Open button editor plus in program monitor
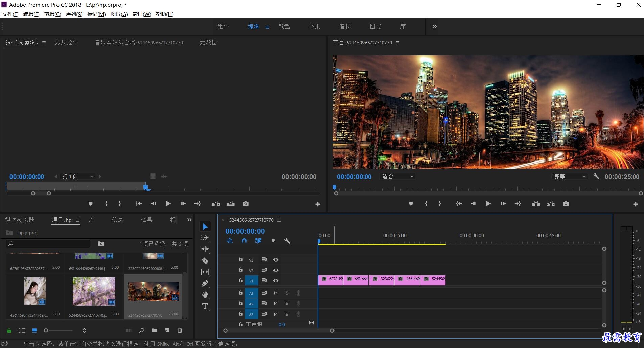Viewport: 644px width, 348px height. (x=636, y=204)
